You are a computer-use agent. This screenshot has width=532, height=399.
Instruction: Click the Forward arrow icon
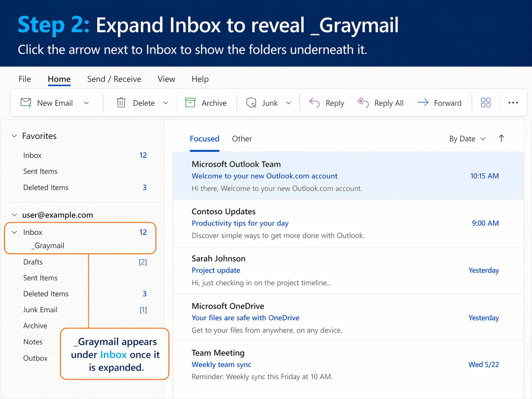(423, 103)
